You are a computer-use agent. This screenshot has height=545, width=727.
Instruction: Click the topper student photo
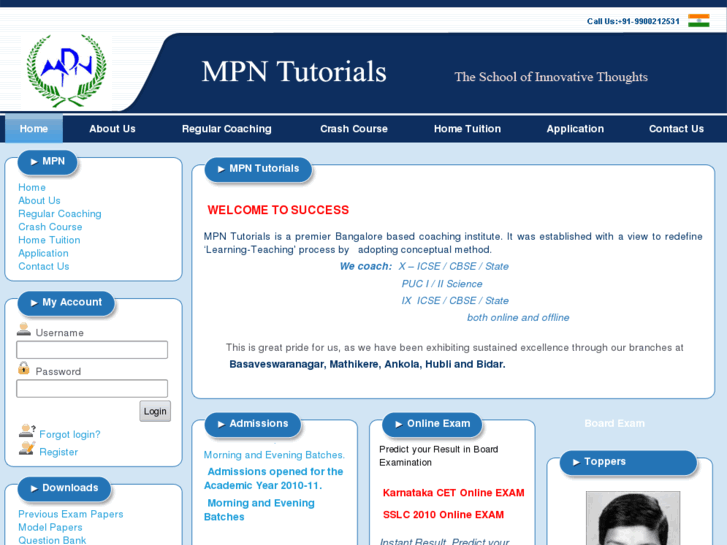pos(633,518)
